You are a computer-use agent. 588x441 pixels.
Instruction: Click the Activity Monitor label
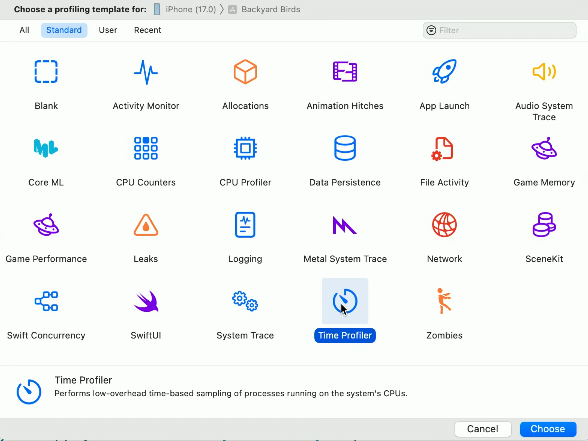(x=146, y=106)
